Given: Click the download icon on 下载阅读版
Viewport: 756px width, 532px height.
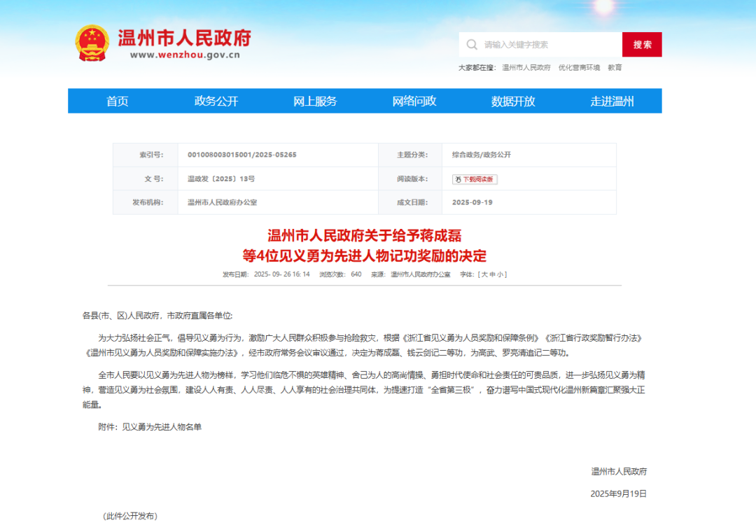Looking at the screenshot, I should (x=459, y=179).
